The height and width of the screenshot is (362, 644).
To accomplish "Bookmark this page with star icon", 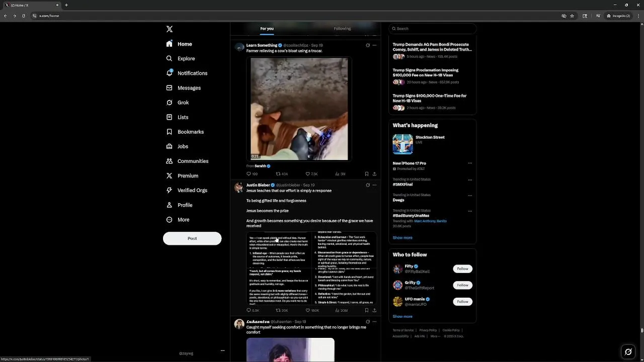I will [x=572, y=16].
